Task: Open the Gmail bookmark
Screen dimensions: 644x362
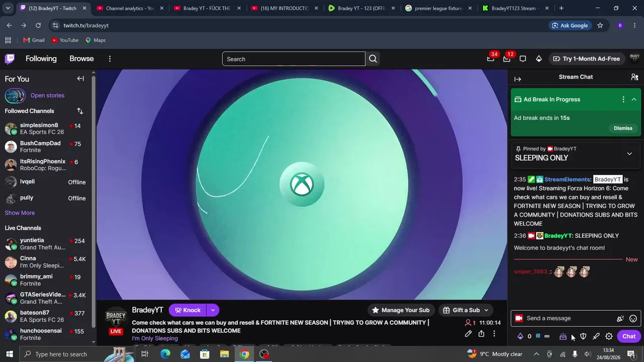Action: (x=34, y=40)
